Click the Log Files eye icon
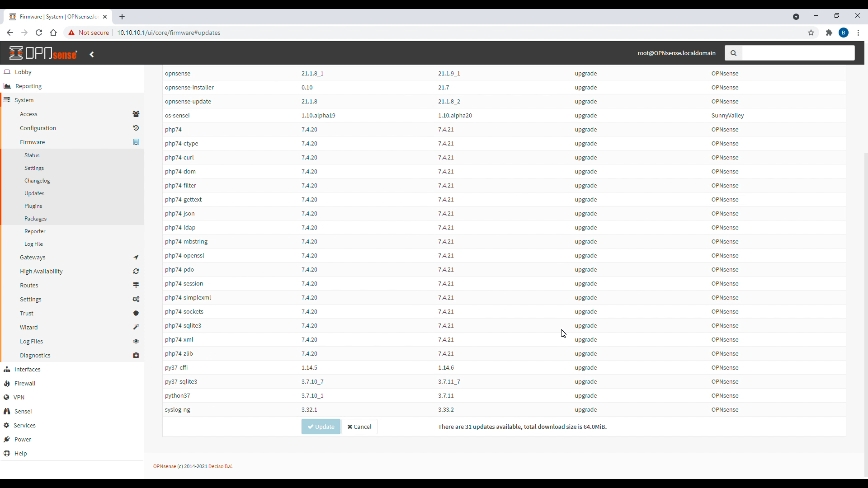Viewport: 868px width, 488px height. pos(136,341)
